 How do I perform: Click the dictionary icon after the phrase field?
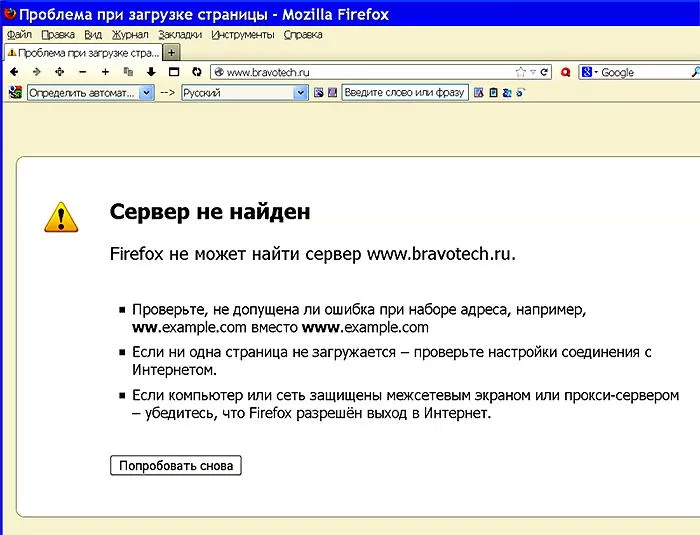[x=479, y=92]
